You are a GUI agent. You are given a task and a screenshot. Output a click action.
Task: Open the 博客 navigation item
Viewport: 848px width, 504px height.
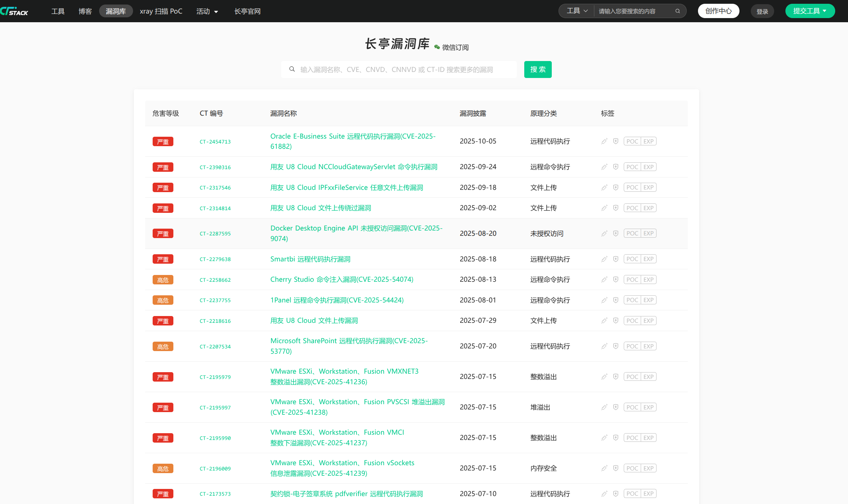[85, 11]
